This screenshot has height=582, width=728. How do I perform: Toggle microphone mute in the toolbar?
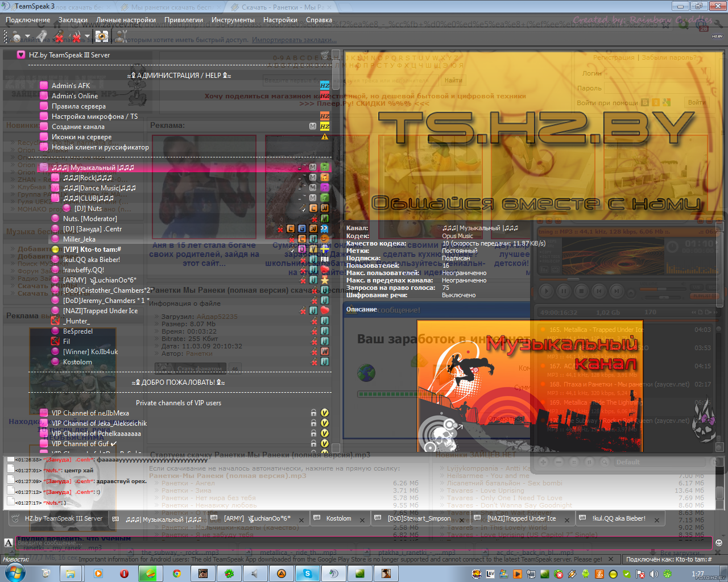[59, 37]
